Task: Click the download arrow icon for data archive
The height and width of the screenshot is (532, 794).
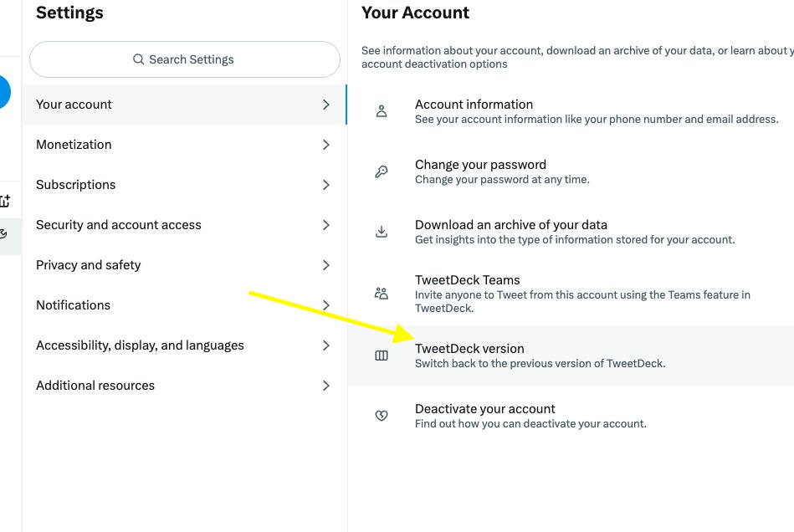Action: 382,232
